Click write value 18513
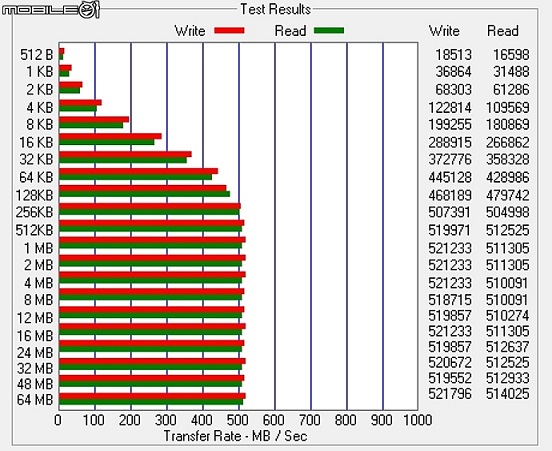This screenshot has width=552, height=451. click(453, 55)
